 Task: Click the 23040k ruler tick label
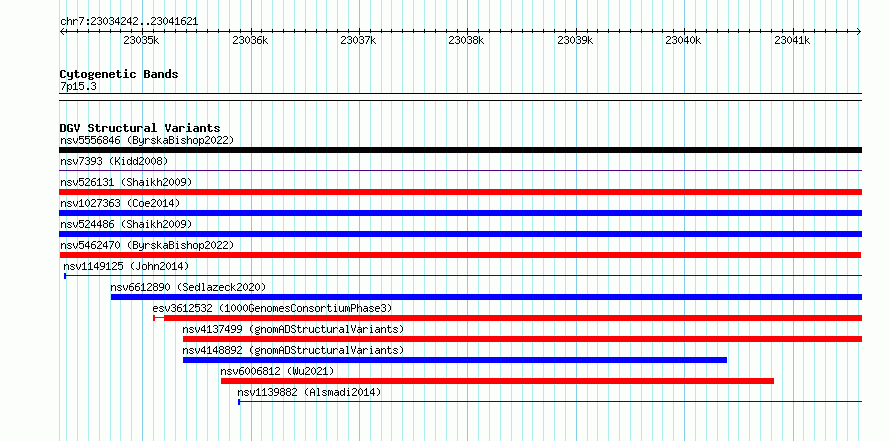(x=683, y=40)
